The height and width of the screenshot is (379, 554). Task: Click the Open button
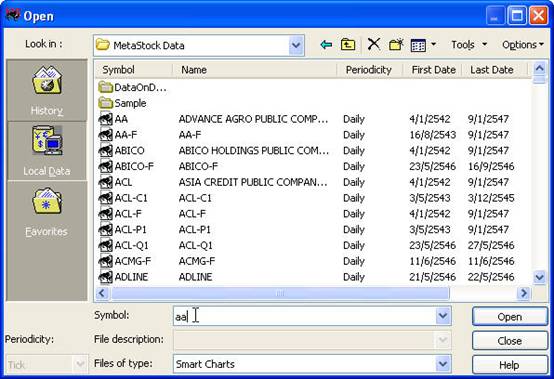[x=509, y=316]
